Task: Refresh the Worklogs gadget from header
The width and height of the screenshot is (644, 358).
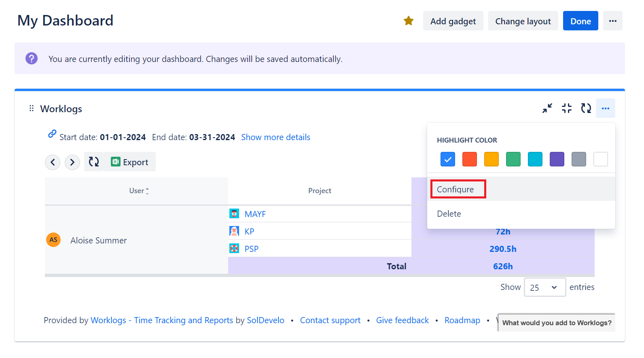Action: point(586,108)
